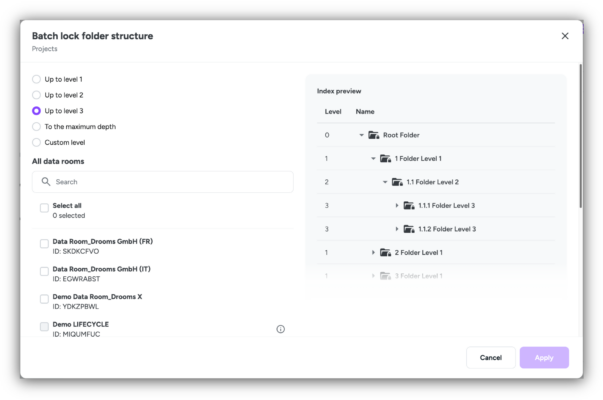Click the Projects subtitle text
603x400 pixels.
click(x=45, y=49)
